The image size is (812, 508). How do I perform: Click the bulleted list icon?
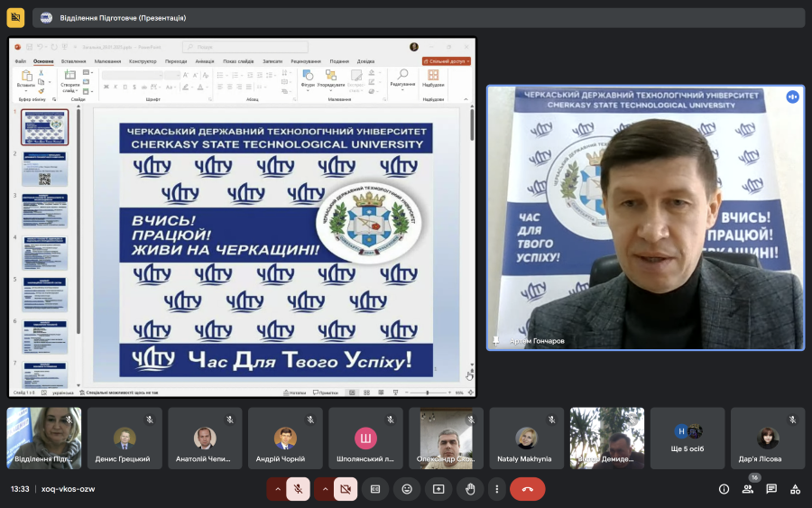[x=220, y=76]
